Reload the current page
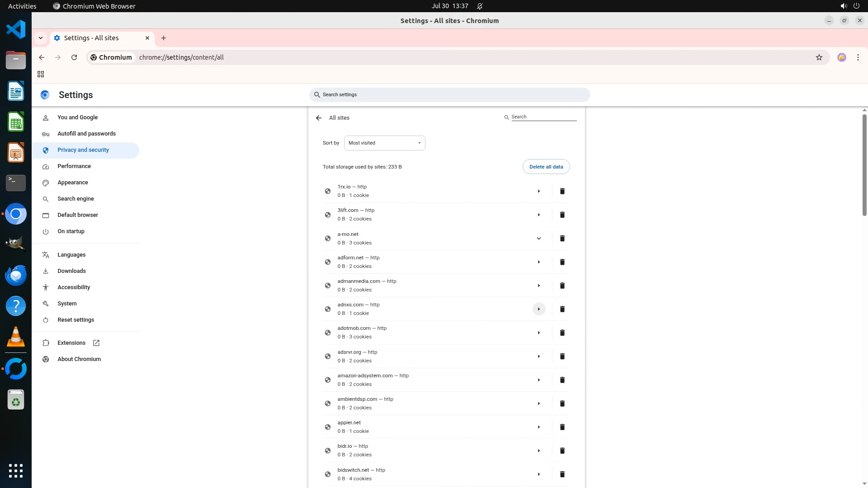Screen dimensions: 868x488 point(74,57)
